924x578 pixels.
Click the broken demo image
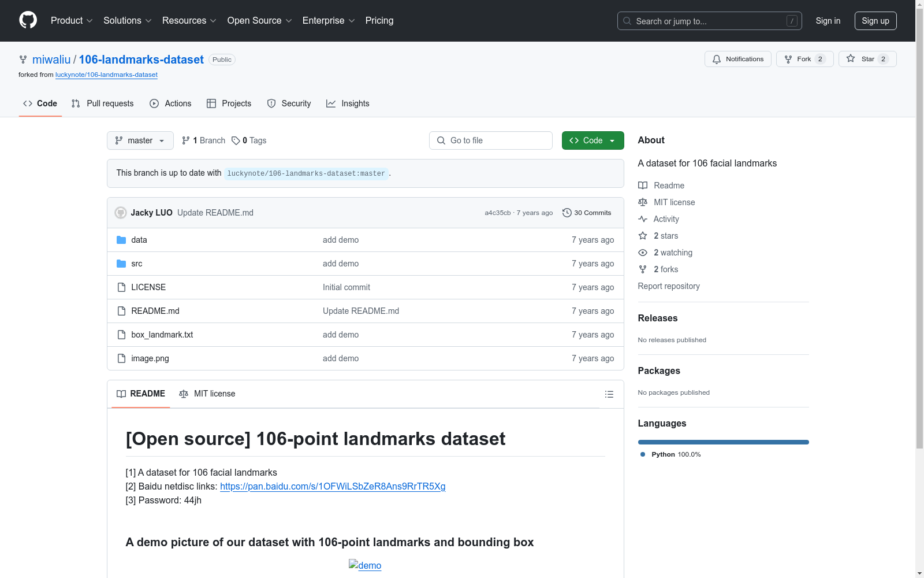point(365,565)
